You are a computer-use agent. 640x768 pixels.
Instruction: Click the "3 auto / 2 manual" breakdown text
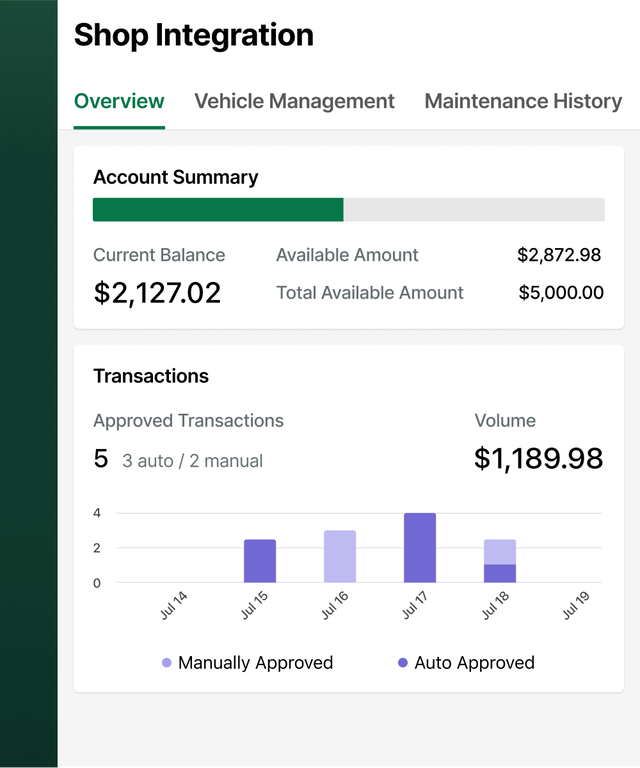[x=193, y=461]
